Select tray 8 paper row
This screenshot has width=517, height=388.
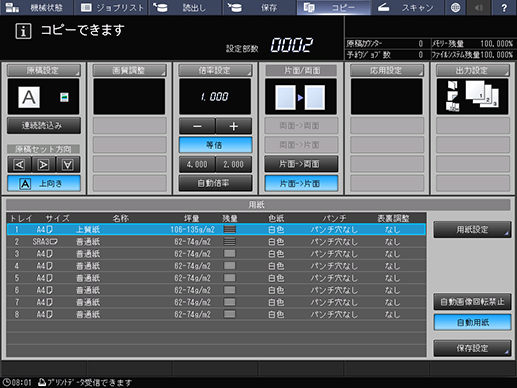(x=216, y=314)
